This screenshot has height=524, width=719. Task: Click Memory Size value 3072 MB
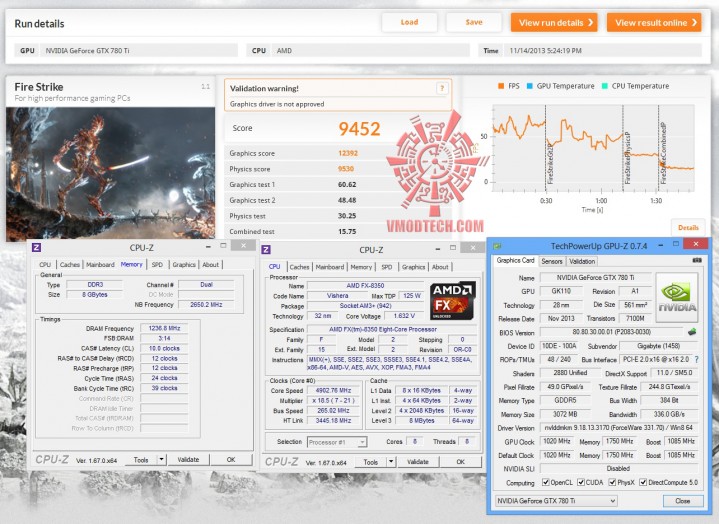point(565,414)
